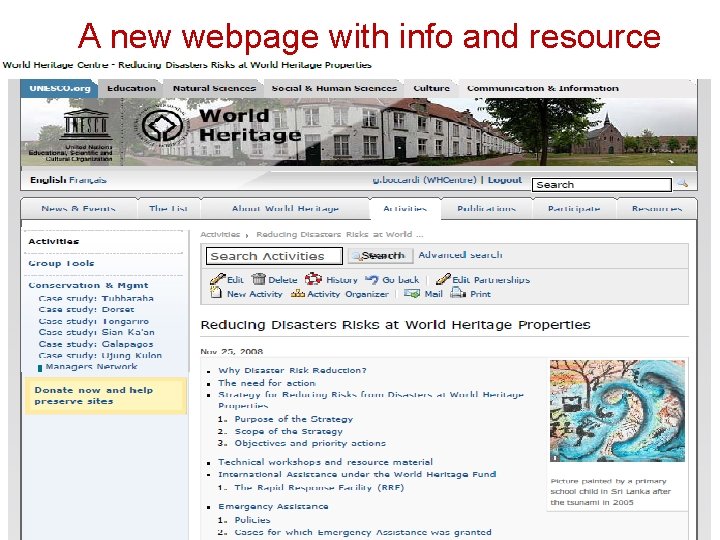720x540 pixels.
Task: Open the Resources tab
Action: click(x=657, y=208)
